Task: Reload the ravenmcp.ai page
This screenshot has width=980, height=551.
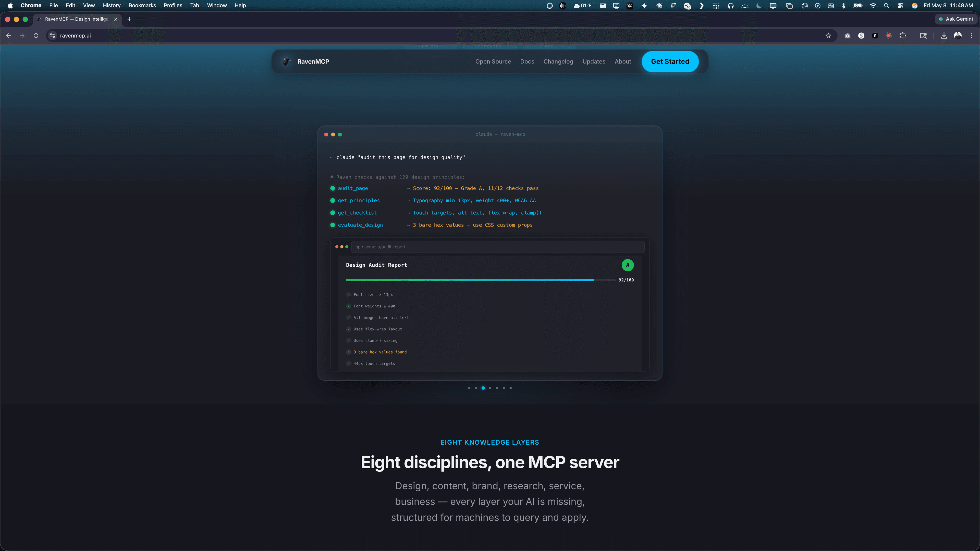Action: pos(36,36)
